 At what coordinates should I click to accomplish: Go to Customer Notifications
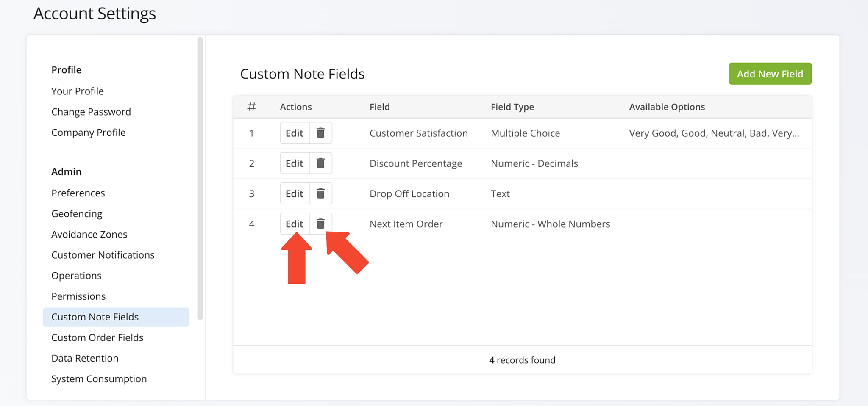pyautogui.click(x=103, y=255)
